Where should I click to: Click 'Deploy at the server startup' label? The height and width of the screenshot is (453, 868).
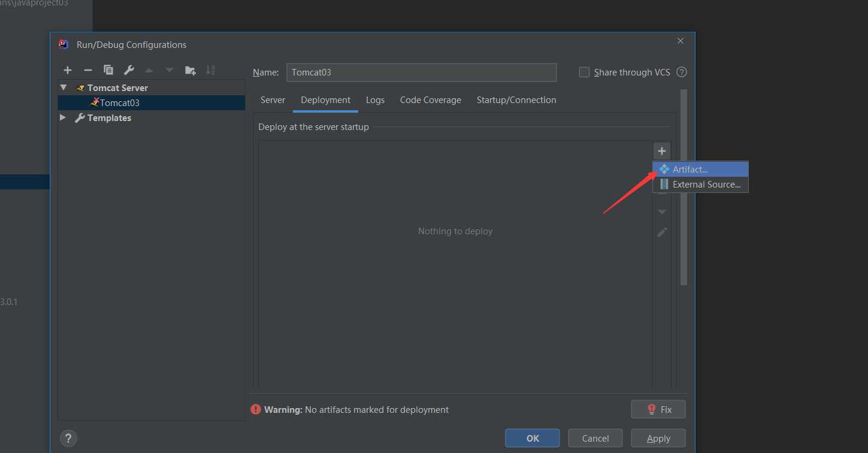(313, 127)
